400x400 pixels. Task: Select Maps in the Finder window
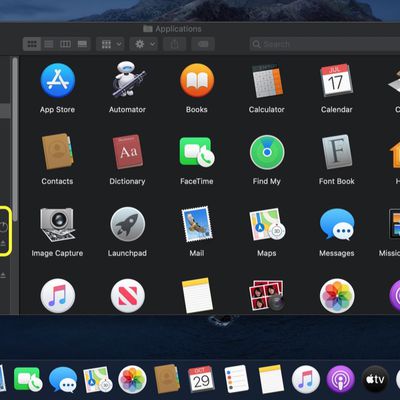[x=267, y=224]
